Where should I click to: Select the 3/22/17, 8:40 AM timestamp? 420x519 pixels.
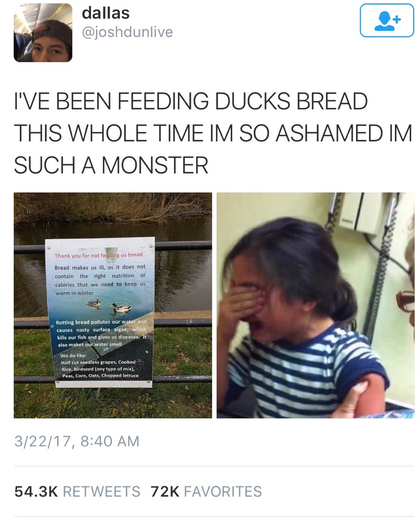tap(77, 441)
